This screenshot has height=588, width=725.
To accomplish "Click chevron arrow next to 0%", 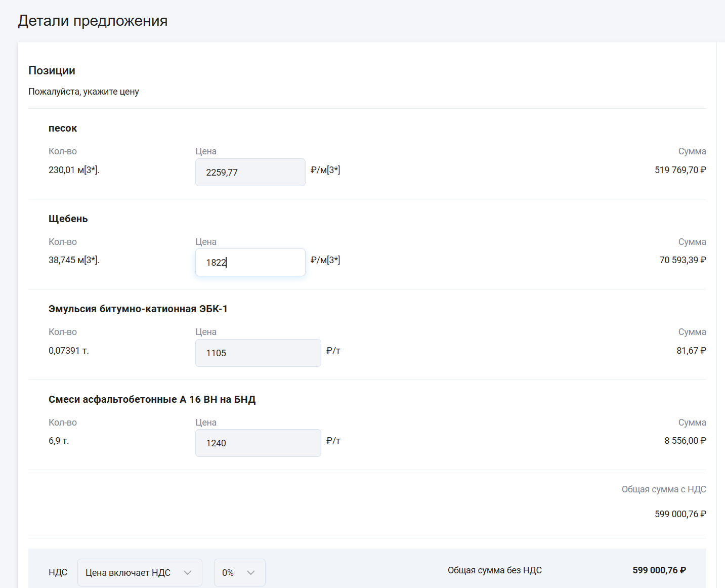I will coord(250,573).
